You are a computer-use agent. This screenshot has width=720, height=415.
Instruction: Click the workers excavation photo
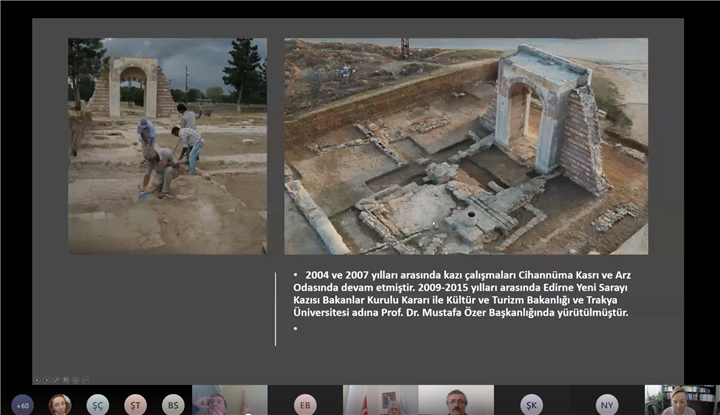(168, 146)
